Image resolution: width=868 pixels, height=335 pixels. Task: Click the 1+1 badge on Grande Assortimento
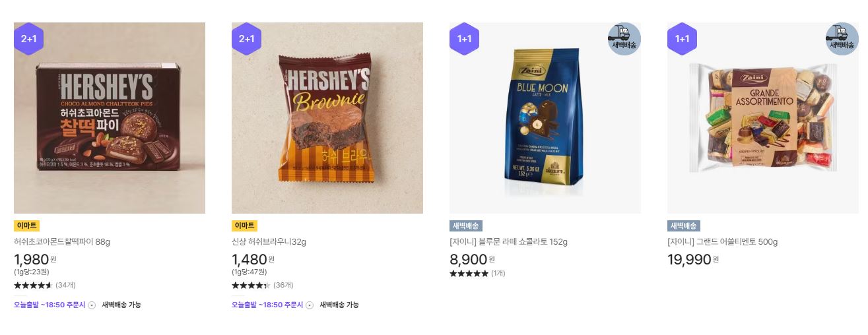(x=682, y=39)
